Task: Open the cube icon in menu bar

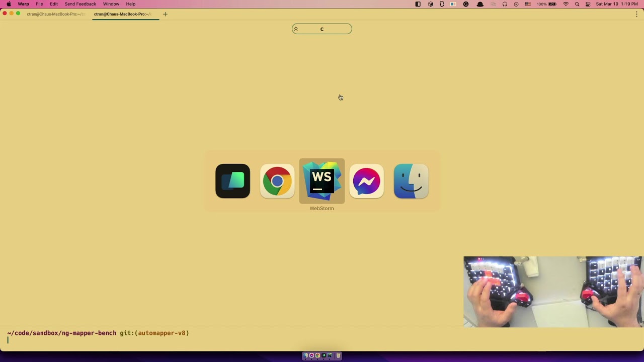Action: (431, 4)
